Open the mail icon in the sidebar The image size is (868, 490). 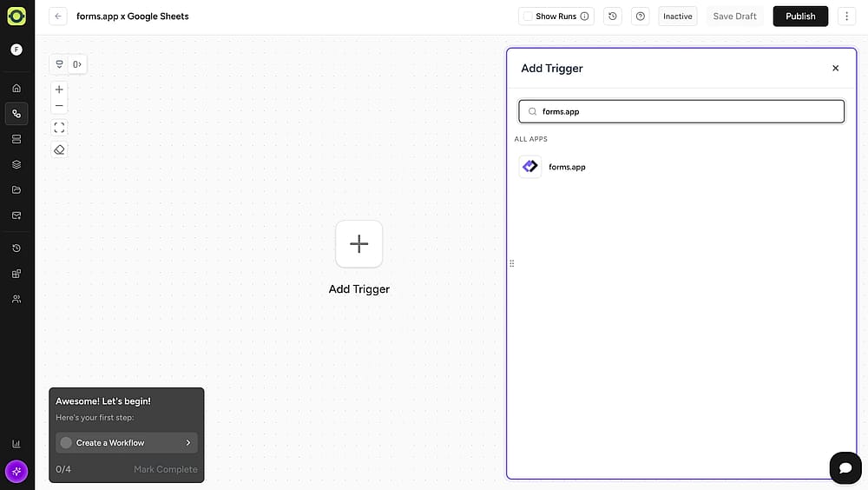(x=16, y=215)
